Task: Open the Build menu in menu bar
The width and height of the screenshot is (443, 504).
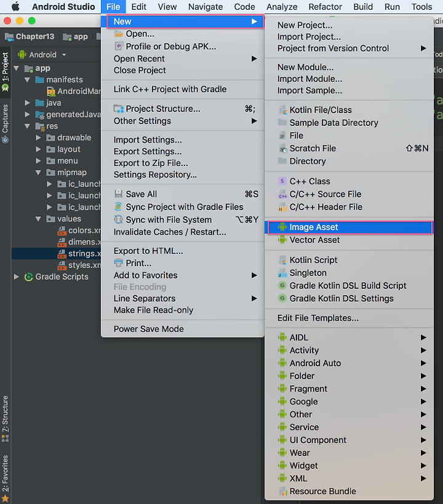Action: 363,6
